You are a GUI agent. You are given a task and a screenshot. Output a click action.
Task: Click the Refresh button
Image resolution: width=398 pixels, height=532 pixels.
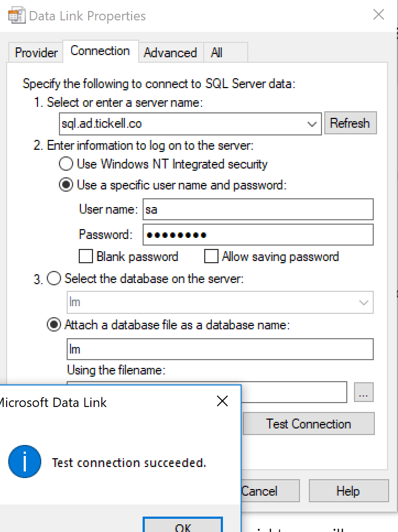coord(350,123)
